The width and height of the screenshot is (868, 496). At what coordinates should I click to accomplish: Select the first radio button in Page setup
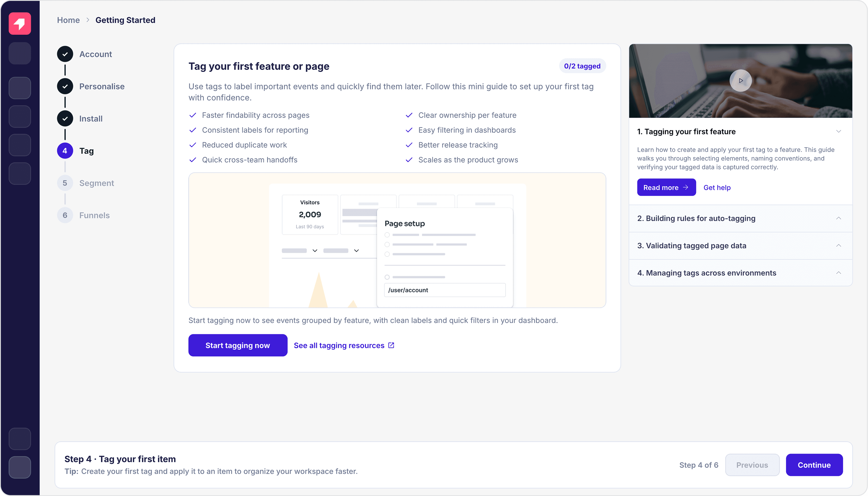[387, 235]
